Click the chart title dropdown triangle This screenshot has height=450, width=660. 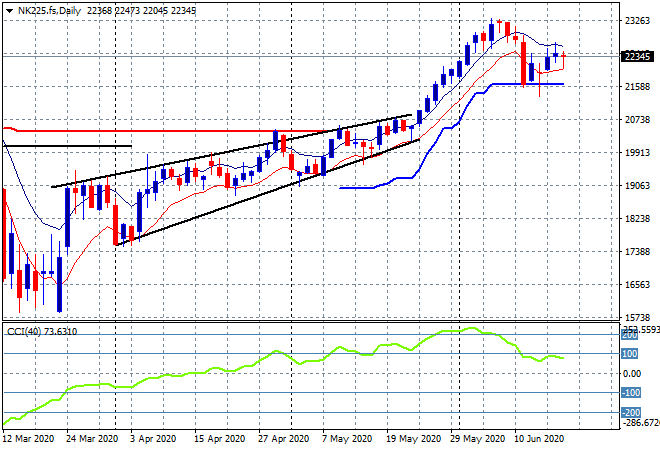click(9, 11)
